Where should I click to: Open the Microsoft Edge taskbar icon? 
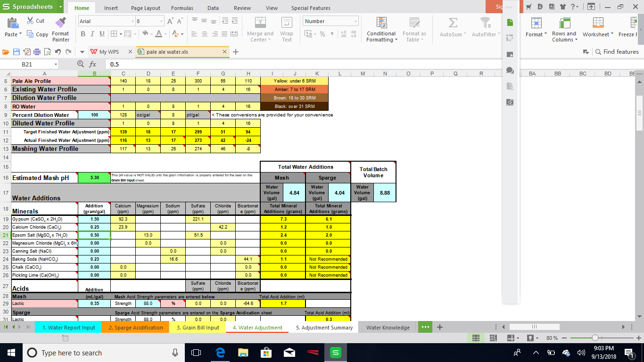[220, 353]
